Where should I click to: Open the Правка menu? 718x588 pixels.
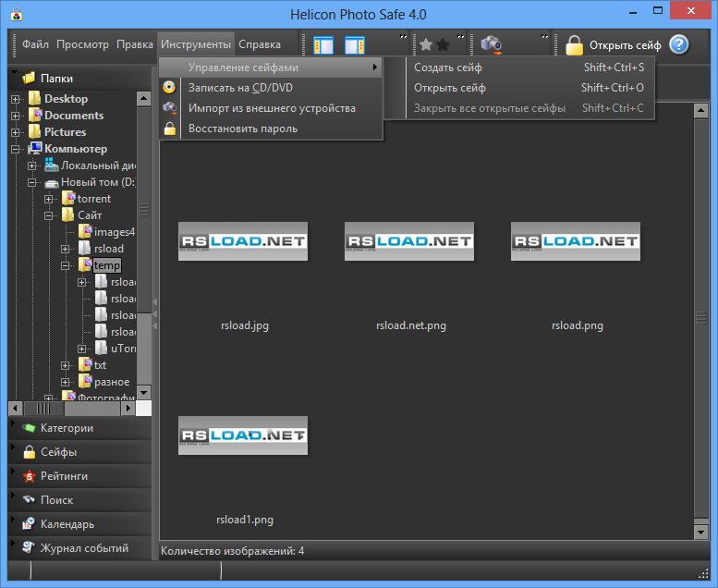pyautogui.click(x=135, y=44)
